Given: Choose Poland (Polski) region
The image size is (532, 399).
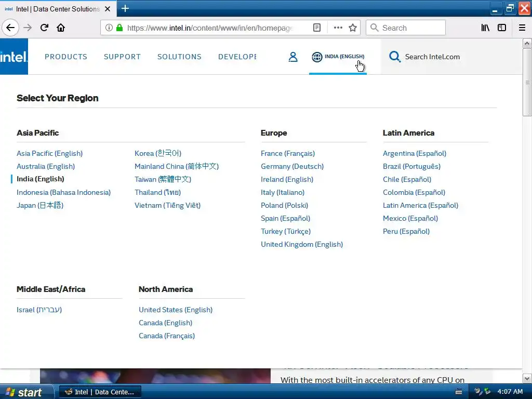Looking at the screenshot, I should click(x=284, y=205).
